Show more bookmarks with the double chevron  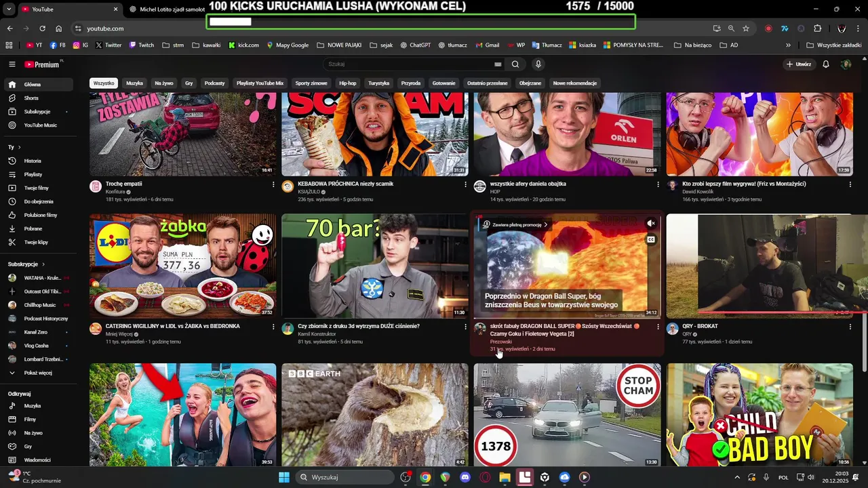pyautogui.click(x=788, y=45)
